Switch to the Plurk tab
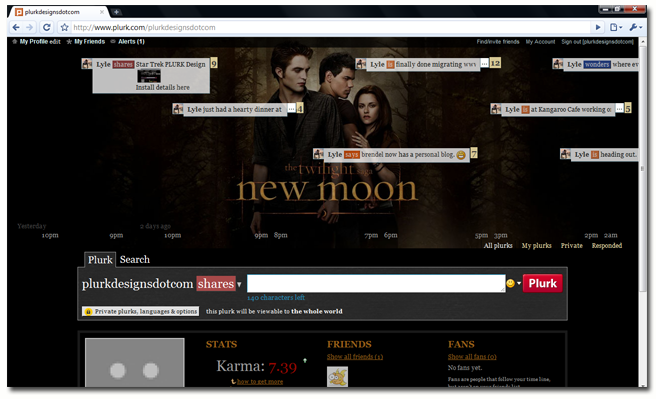This screenshot has height=399, width=656. (100, 260)
